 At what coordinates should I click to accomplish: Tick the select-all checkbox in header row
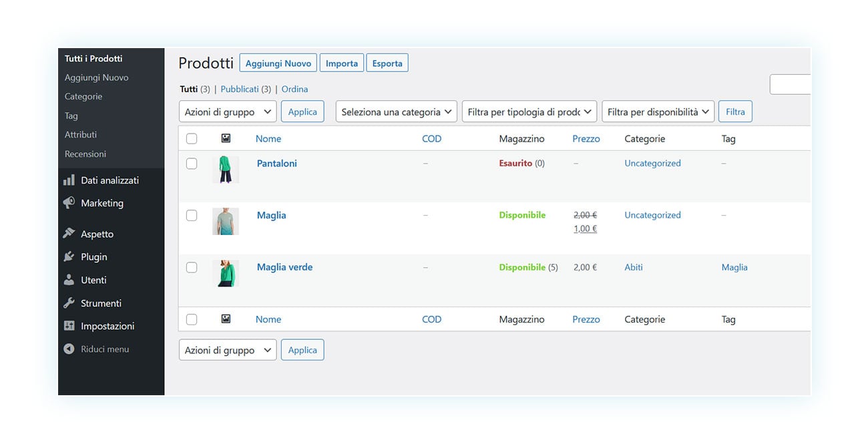pos(192,139)
